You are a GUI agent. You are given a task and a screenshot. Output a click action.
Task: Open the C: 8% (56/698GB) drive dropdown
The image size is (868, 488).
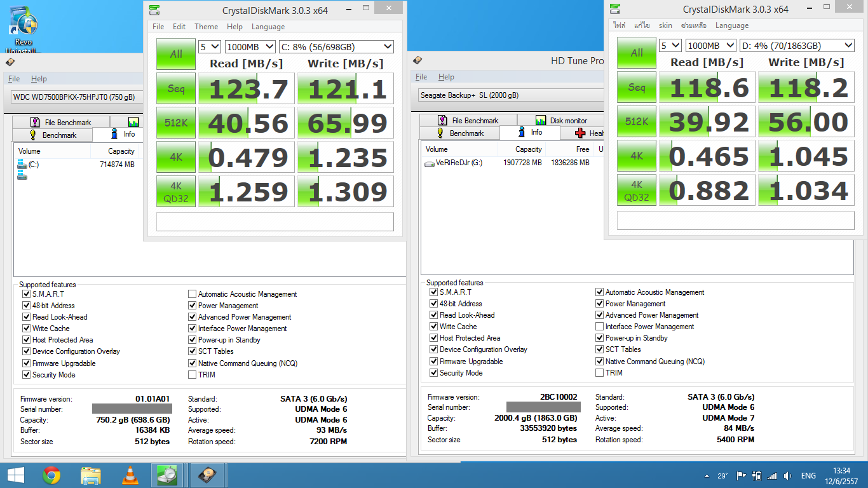coord(337,46)
